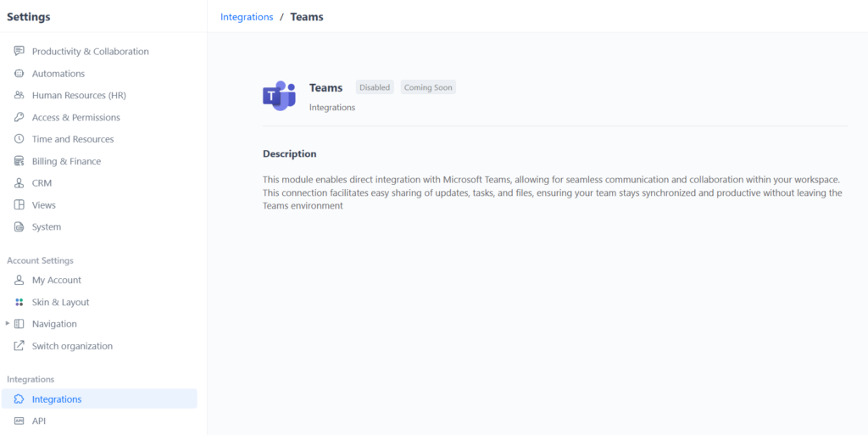Click the Teams breadcrumb text
This screenshot has width=868, height=435.
tap(307, 17)
